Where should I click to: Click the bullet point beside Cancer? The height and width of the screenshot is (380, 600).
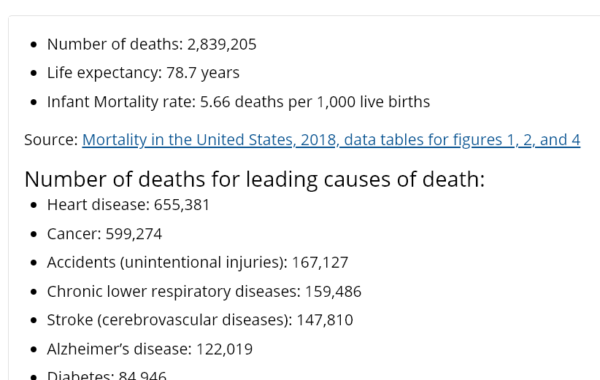pos(34,234)
